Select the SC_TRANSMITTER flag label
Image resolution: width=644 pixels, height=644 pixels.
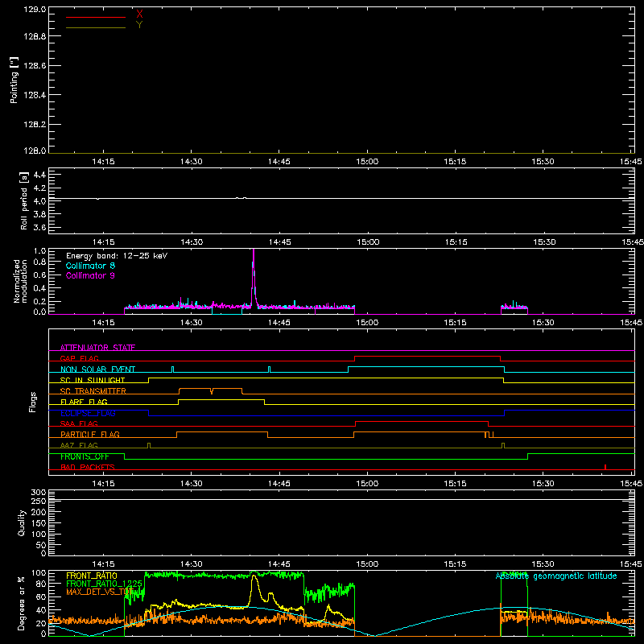(93, 391)
